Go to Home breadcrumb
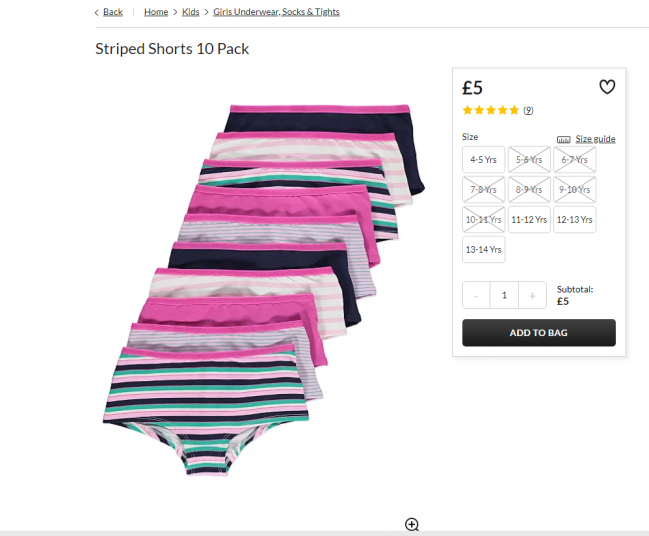The height and width of the screenshot is (536, 649). click(x=156, y=12)
